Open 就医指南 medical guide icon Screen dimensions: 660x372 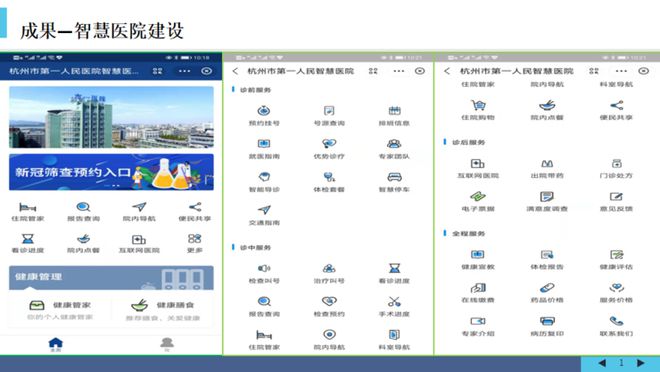coord(264,144)
